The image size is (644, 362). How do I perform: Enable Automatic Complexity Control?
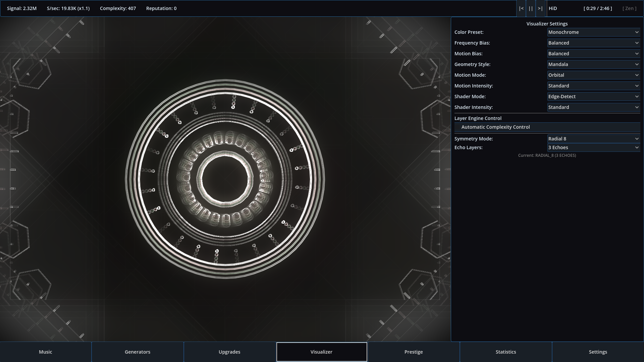tap(547, 127)
